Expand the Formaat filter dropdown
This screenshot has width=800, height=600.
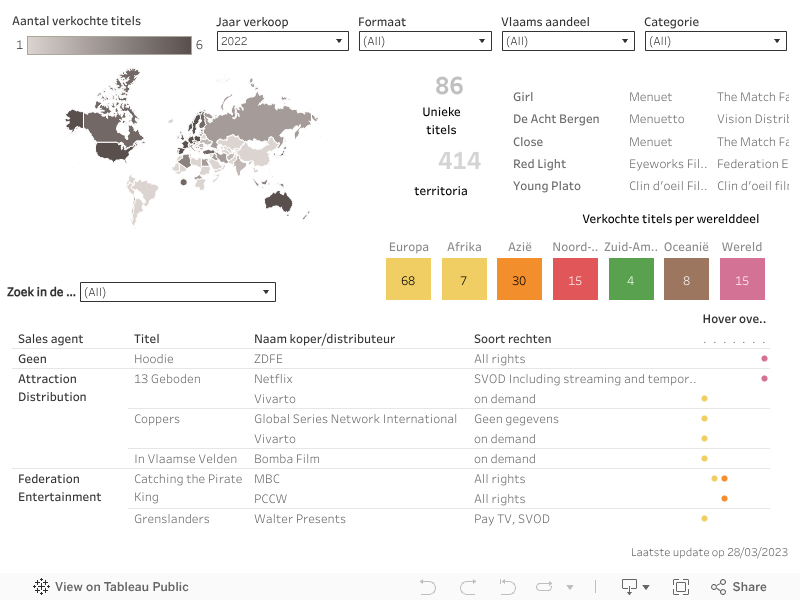(424, 41)
